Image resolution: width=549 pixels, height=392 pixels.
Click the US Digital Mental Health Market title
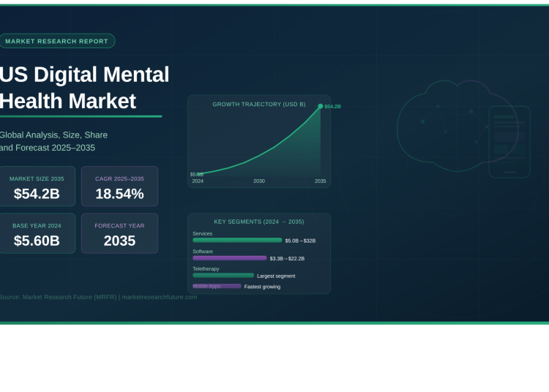pyautogui.click(x=84, y=87)
